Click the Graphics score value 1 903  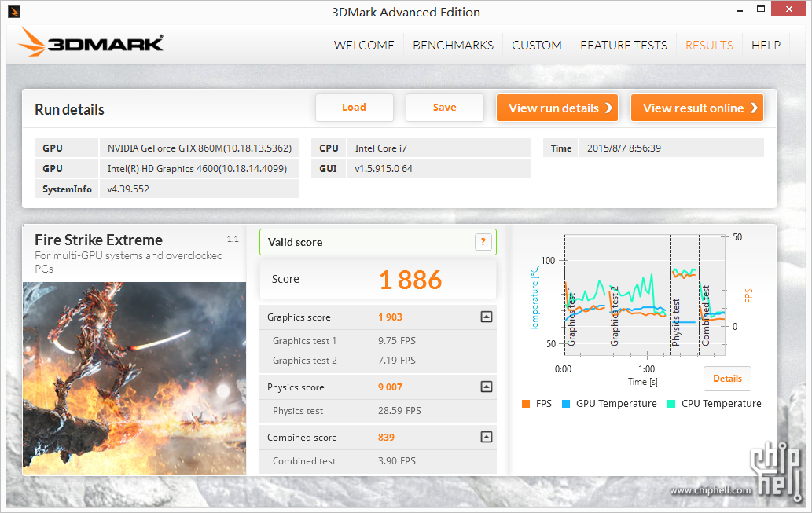point(390,317)
